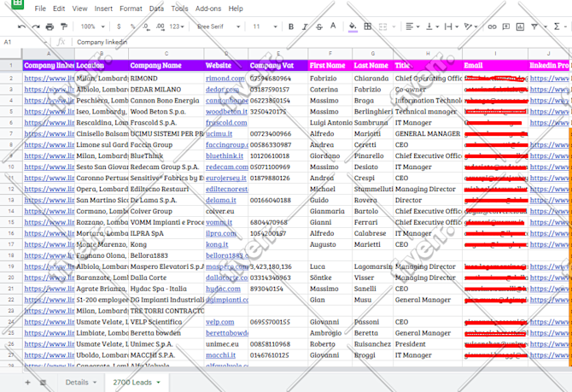
Task: Open horizontal align options
Action: (412, 26)
